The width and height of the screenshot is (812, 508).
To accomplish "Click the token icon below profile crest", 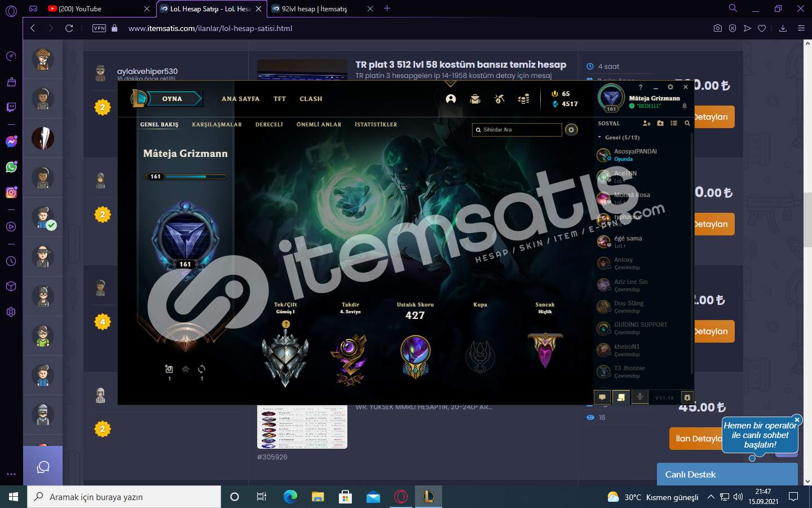I will (169, 369).
